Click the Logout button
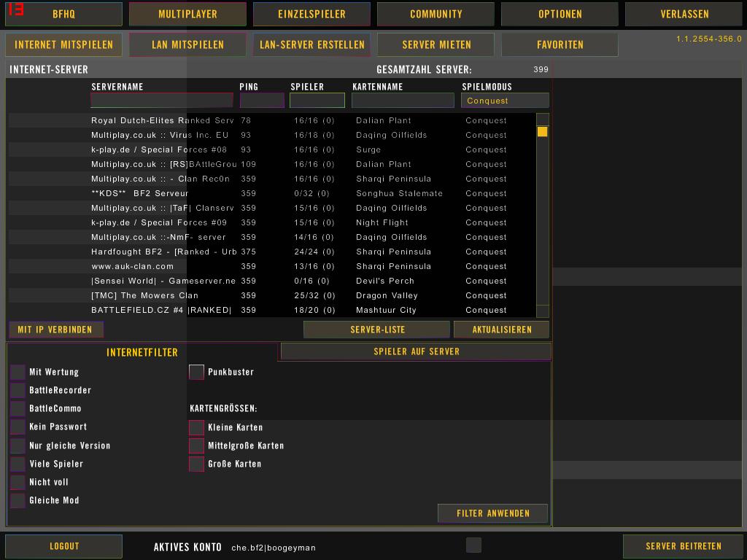Viewport: 747px width, 560px height. click(x=64, y=546)
